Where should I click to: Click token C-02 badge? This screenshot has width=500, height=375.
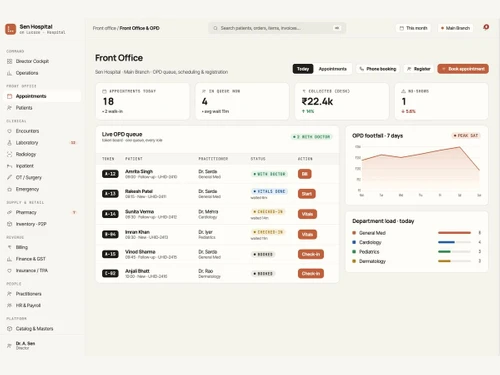(110, 274)
